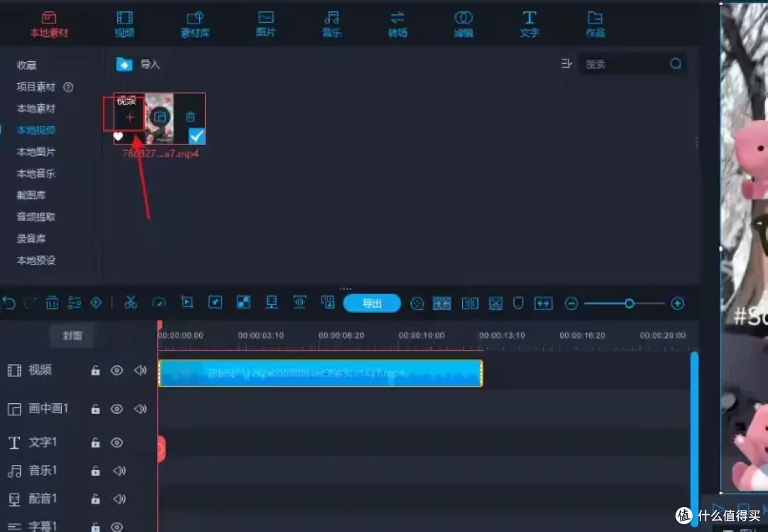This screenshot has width=768, height=532.
Task: Open the speed gauge tool
Action: coord(159,303)
